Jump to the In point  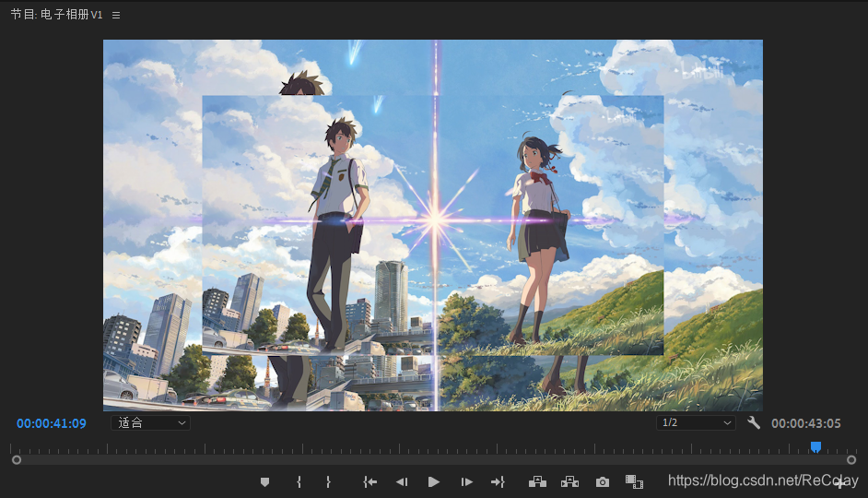click(369, 482)
